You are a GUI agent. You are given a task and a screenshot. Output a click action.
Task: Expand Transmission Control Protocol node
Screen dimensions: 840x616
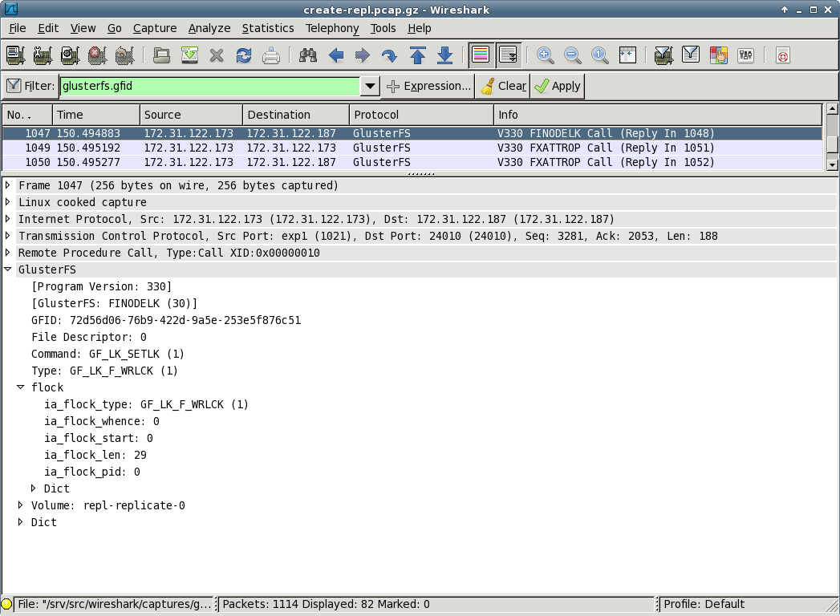pos(8,236)
